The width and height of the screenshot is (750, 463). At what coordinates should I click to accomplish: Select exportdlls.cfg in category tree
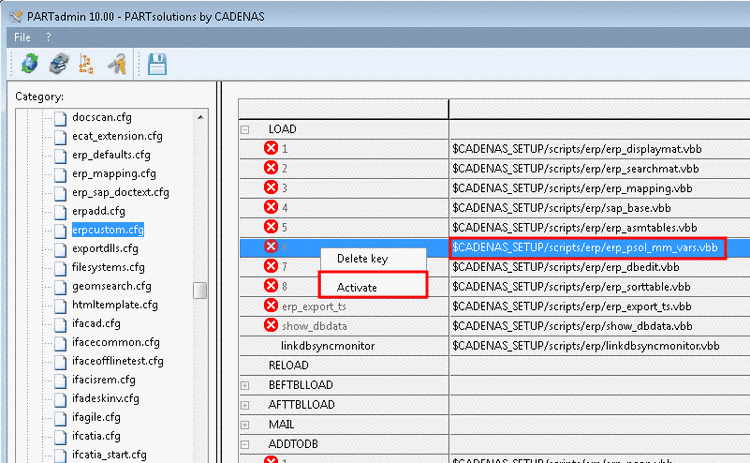click(105, 249)
